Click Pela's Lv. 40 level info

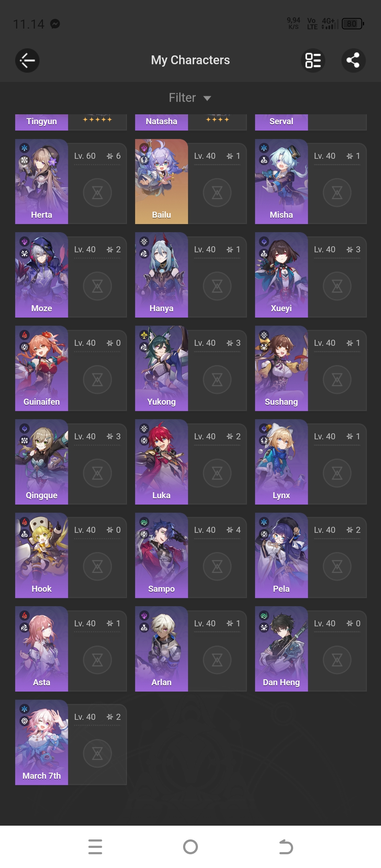(325, 530)
